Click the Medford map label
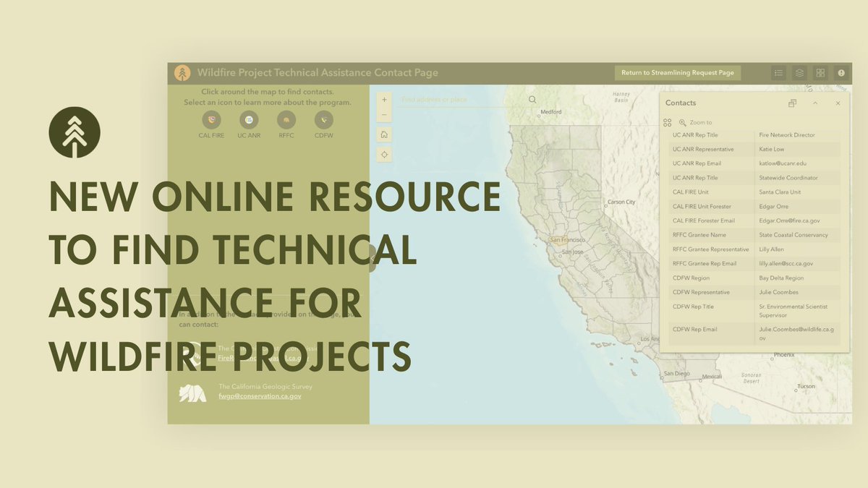 click(551, 112)
